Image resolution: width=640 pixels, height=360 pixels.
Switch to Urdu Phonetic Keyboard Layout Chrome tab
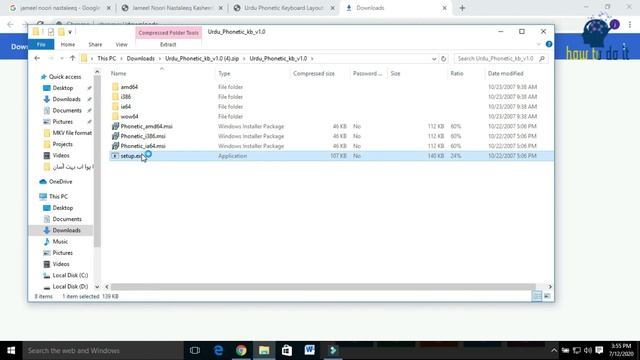pos(283,8)
